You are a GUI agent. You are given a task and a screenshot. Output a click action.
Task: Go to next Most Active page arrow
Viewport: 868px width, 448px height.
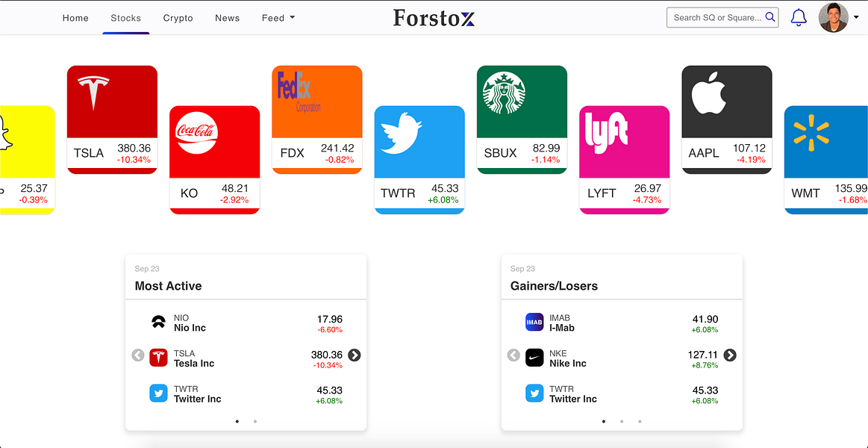(355, 355)
